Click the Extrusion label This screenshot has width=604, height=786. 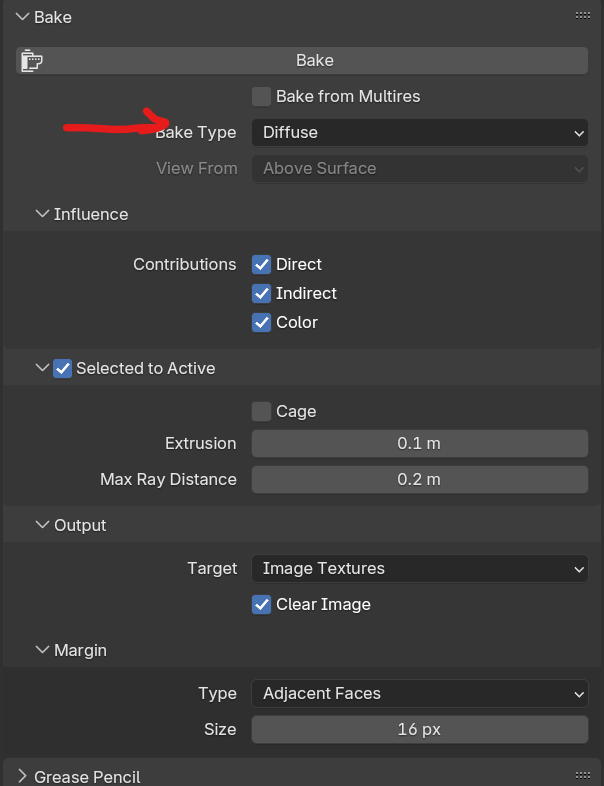coord(200,443)
